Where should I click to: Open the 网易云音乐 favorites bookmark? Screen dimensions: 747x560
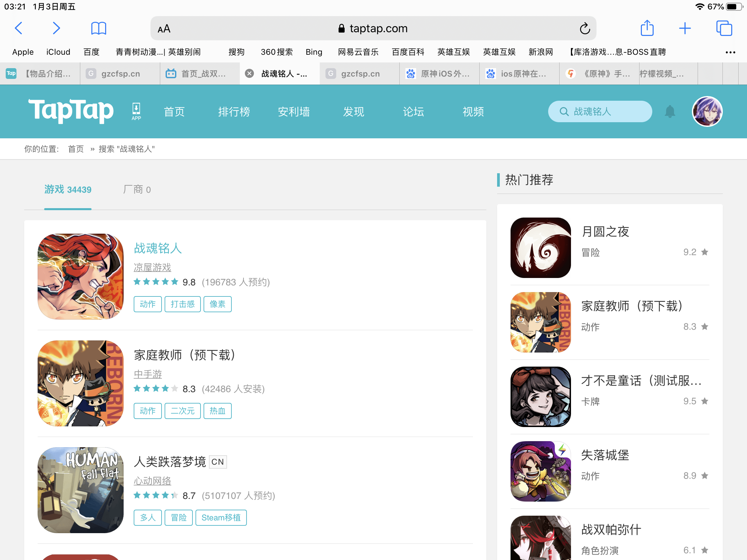pyautogui.click(x=358, y=52)
